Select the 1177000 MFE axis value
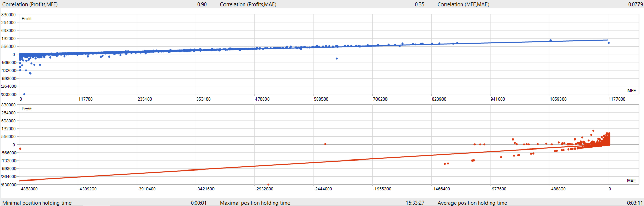 tap(617, 99)
